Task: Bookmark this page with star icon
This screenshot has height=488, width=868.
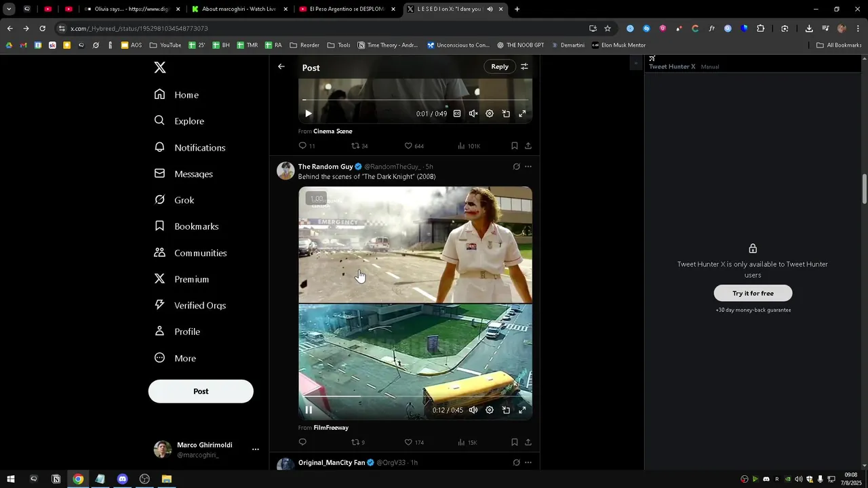Action: (x=608, y=28)
